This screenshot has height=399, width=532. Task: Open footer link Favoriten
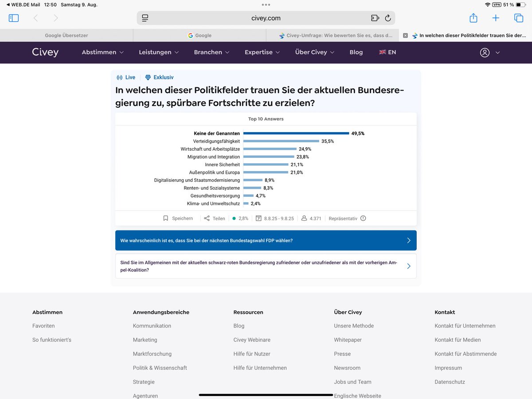coord(43,326)
